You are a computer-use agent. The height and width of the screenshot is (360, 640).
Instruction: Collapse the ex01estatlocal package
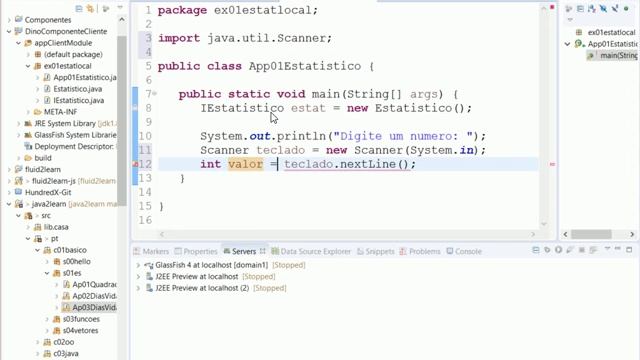coord(28,66)
